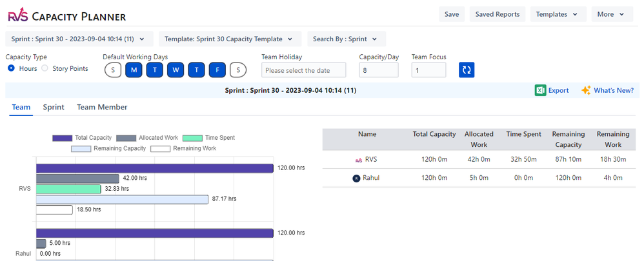Click RVS Remaining Work bar 18.50 hrs
Screen dimensions: 644x261
[55, 209]
